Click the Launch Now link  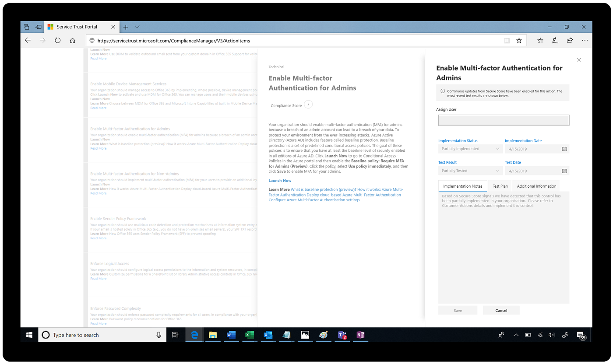(x=280, y=180)
